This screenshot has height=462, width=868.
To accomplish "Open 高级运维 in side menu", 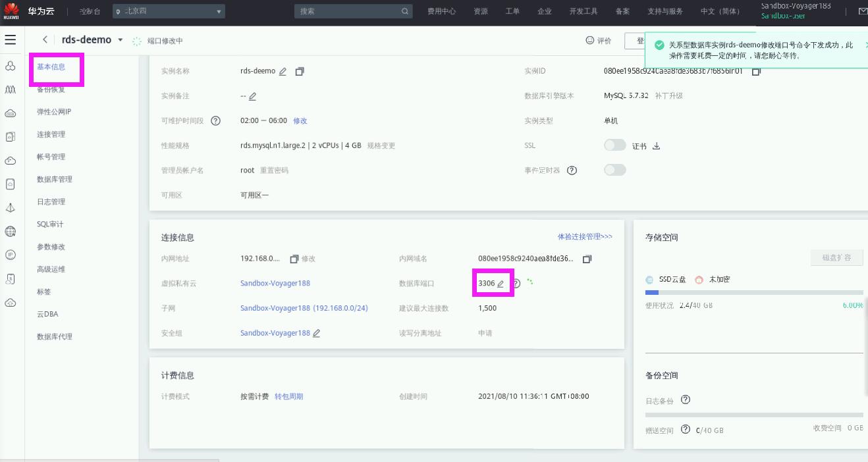I will (51, 269).
